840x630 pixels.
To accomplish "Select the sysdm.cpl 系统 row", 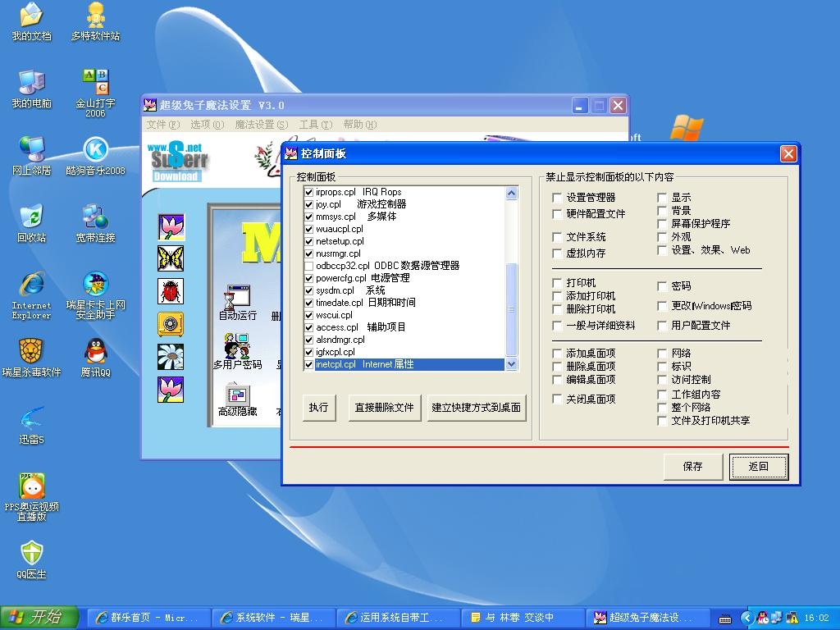I will tap(404, 290).
